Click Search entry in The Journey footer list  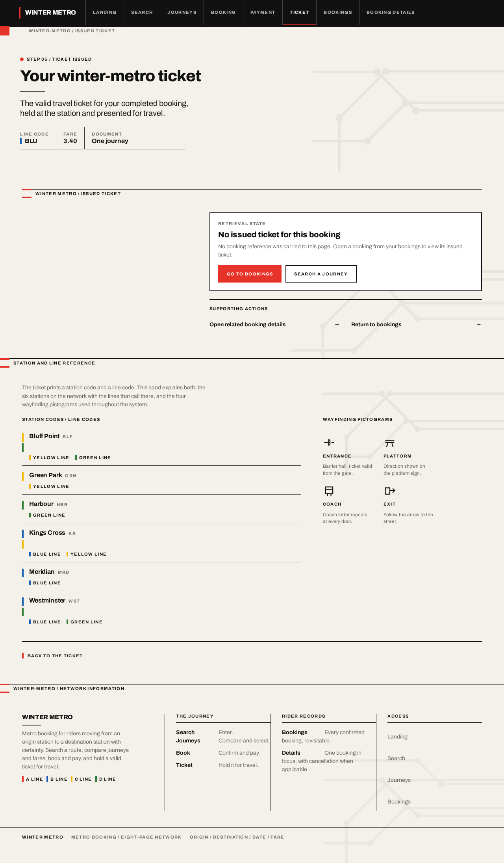click(185, 732)
